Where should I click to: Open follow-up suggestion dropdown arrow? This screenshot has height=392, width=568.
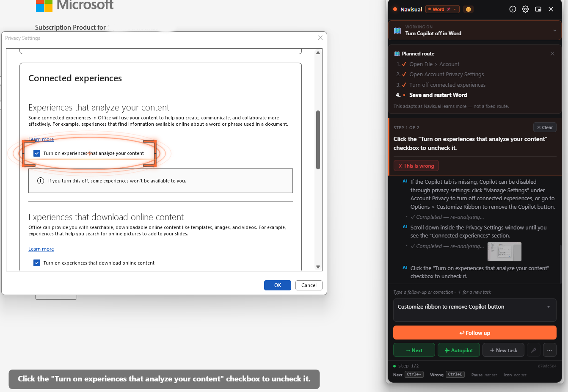pos(549,307)
